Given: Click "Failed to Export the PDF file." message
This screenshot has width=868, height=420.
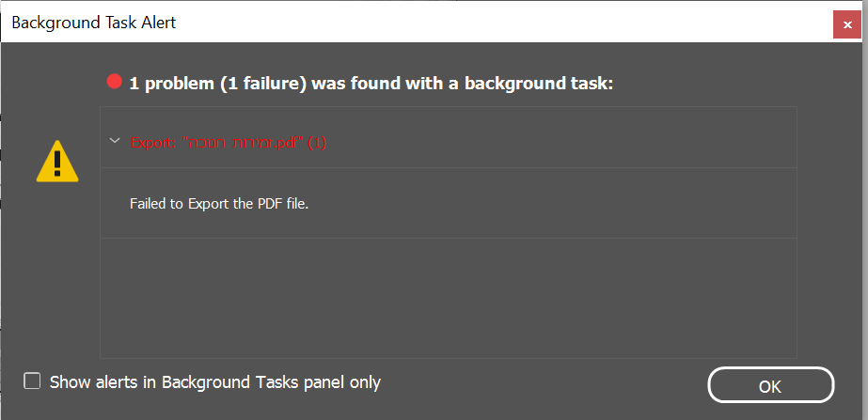Looking at the screenshot, I should 219,202.
